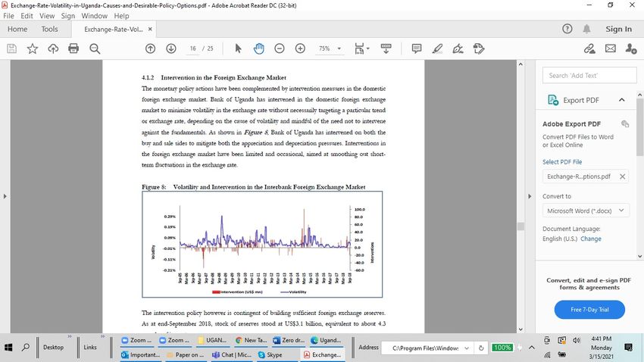Go to next page arrow
Screen dimensions: 644x362
pyautogui.click(x=171, y=48)
